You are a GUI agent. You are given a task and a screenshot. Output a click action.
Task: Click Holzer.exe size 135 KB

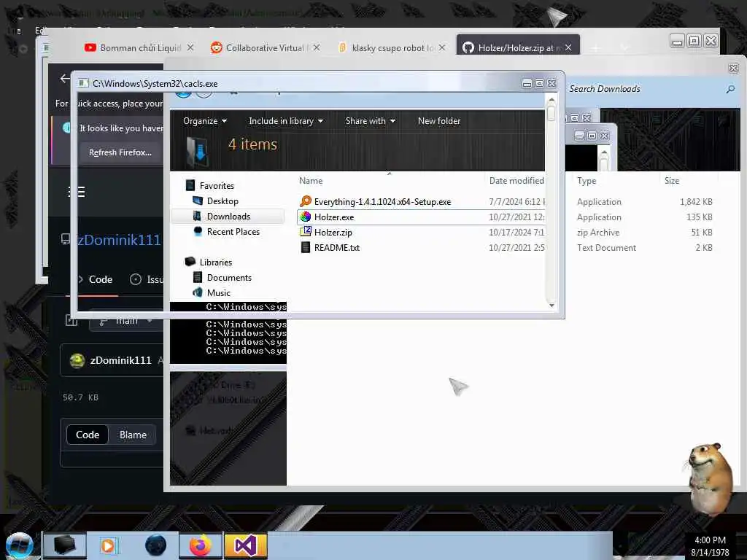(700, 217)
